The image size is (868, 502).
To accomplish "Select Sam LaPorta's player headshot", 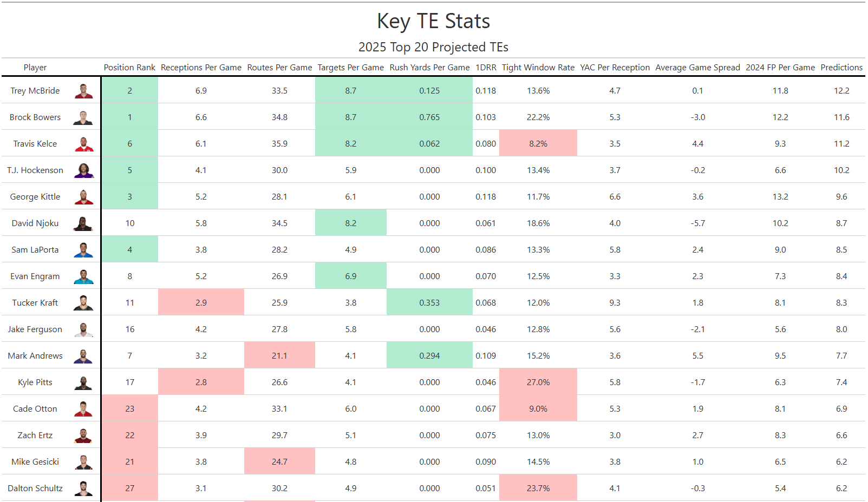I will pos(83,250).
